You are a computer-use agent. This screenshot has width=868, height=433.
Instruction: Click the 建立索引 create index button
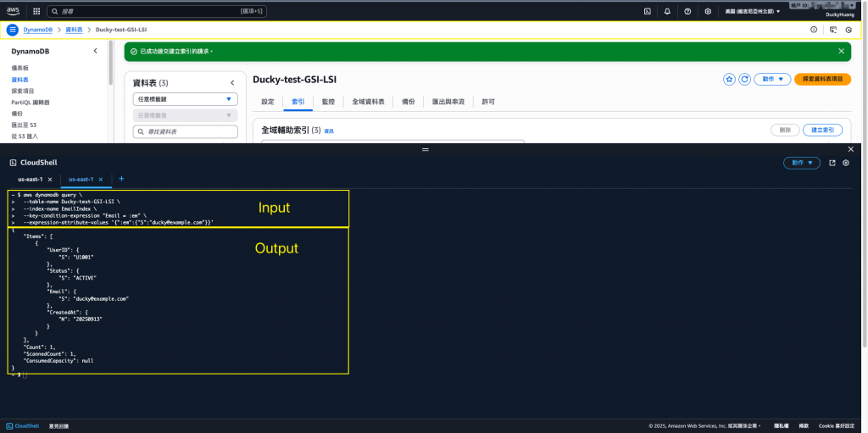pos(822,130)
